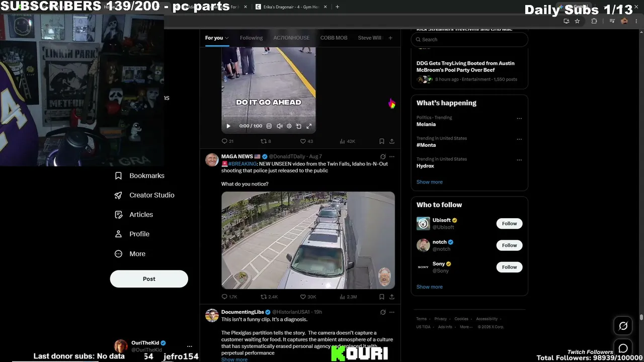View analytics of post with 42K views
644x362 pixels.
(x=347, y=141)
